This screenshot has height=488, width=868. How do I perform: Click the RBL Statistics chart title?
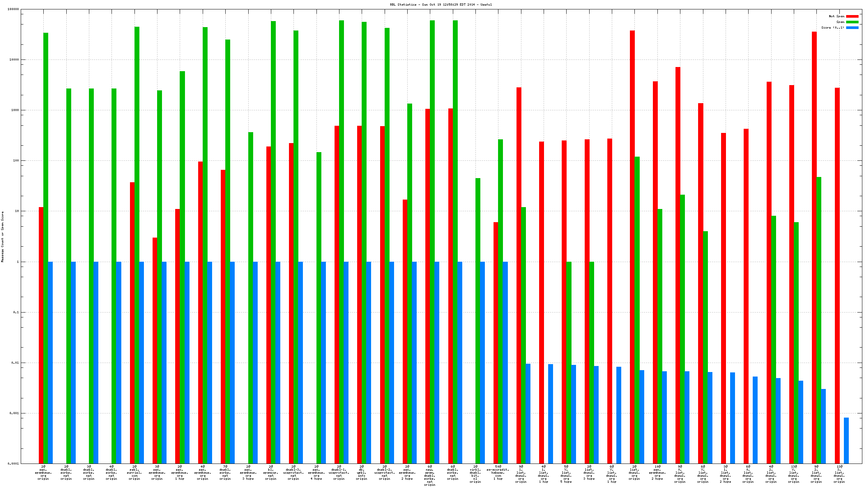(x=441, y=5)
